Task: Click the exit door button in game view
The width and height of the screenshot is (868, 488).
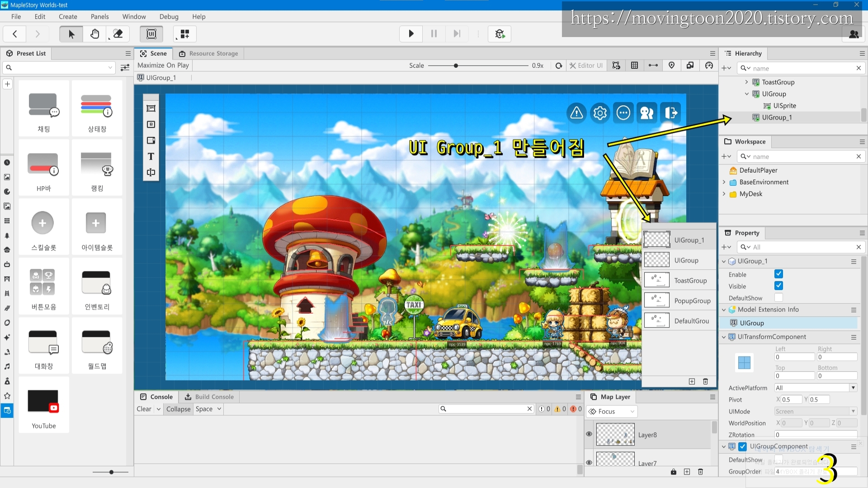Action: click(x=670, y=113)
